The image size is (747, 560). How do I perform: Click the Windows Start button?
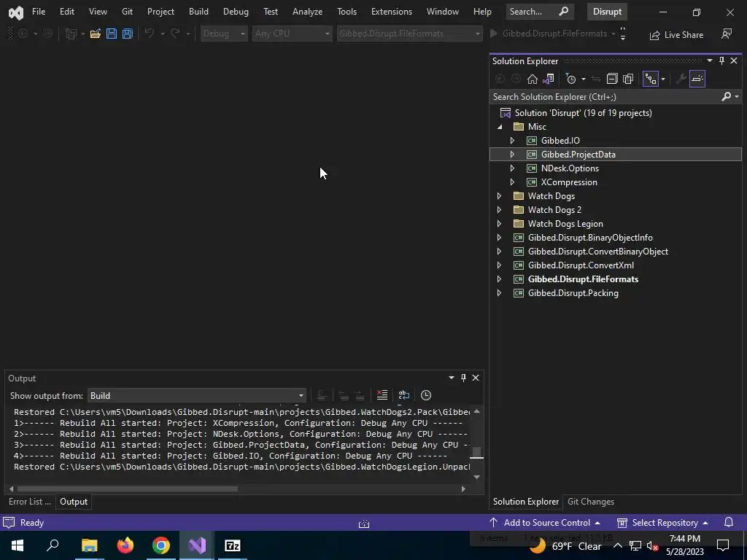click(18, 545)
